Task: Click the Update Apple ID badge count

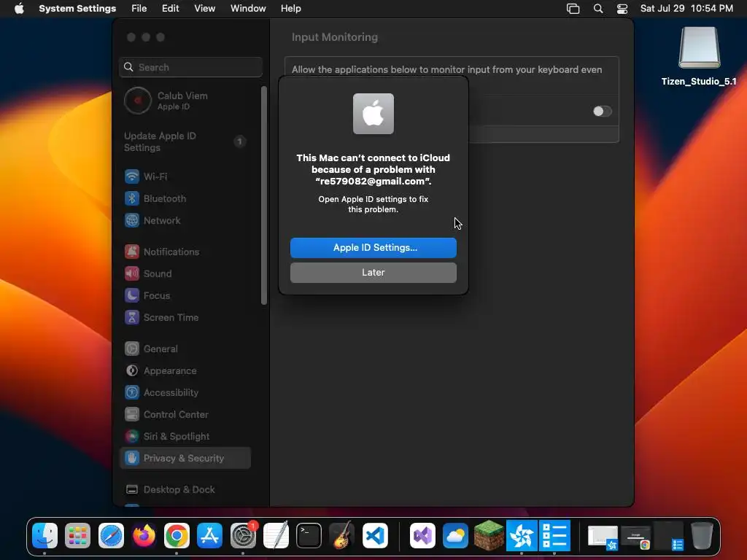Action: coord(239,141)
